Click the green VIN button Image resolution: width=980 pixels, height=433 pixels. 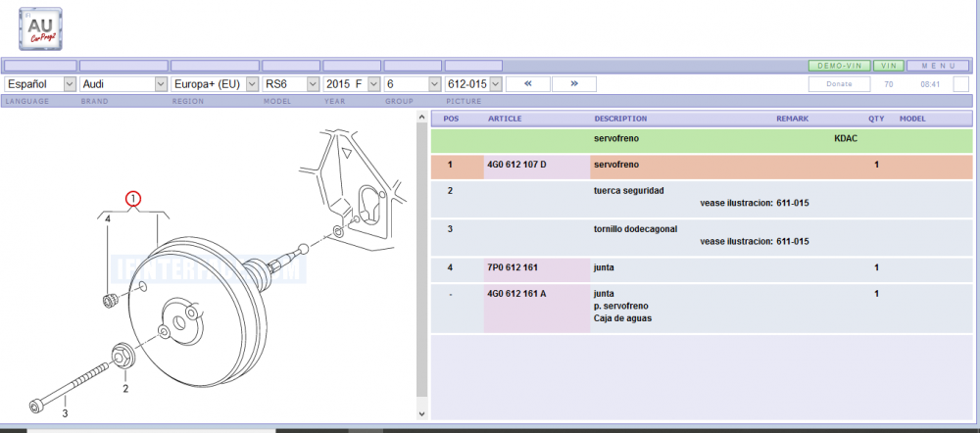(888, 66)
